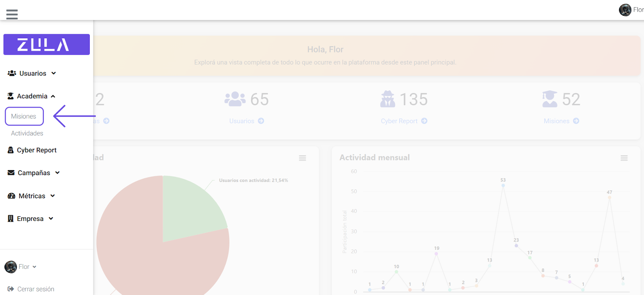Click Cerrar sesión to log out
This screenshot has height=295, width=644.
[35, 289]
